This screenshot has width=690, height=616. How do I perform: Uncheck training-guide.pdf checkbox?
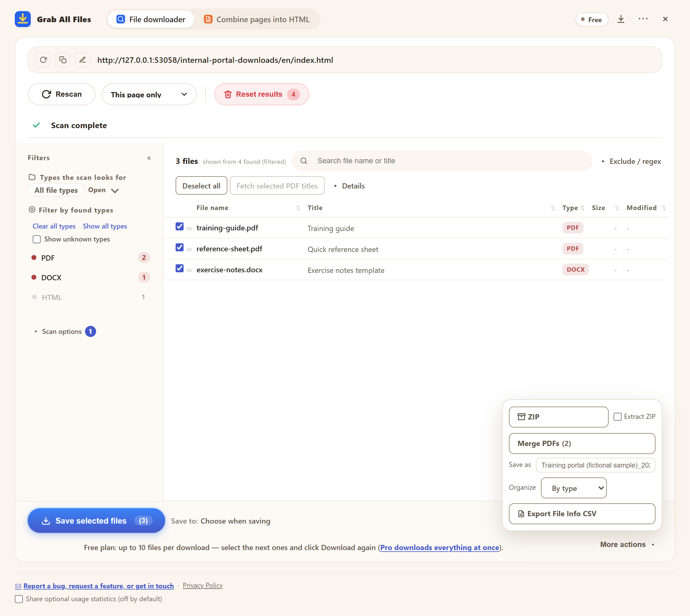(x=180, y=226)
